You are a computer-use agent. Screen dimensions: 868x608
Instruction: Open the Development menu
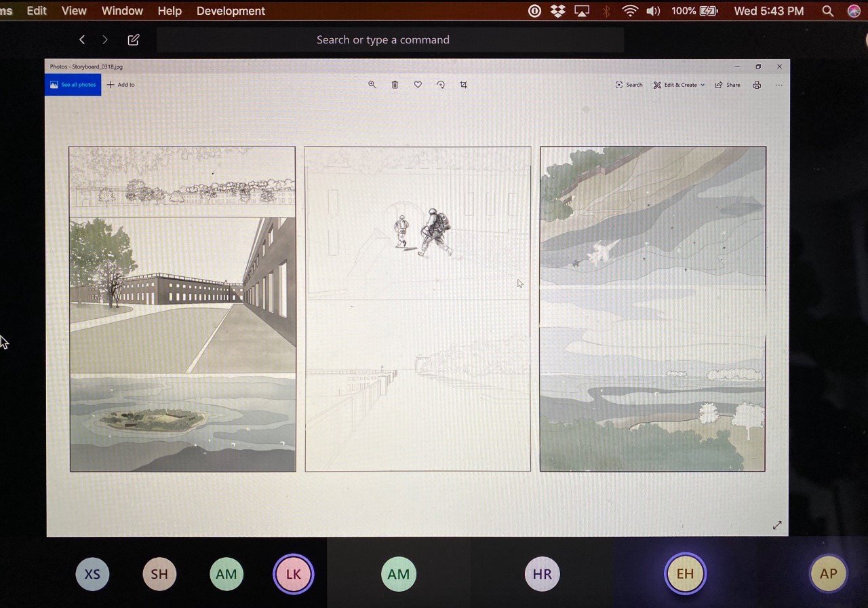(x=231, y=11)
